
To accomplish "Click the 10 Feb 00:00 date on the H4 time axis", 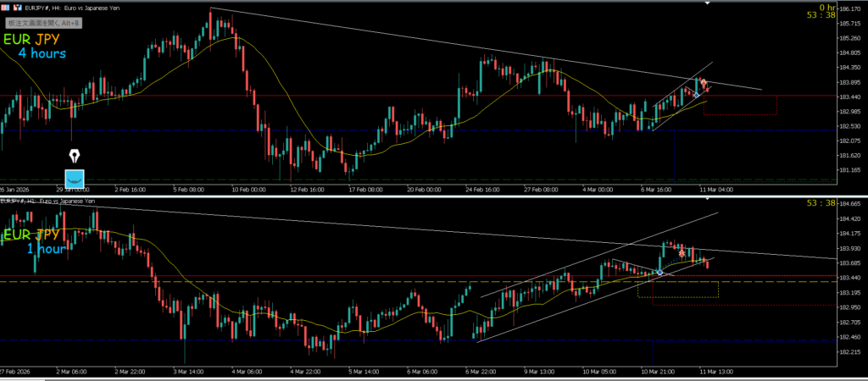I will click(248, 190).
